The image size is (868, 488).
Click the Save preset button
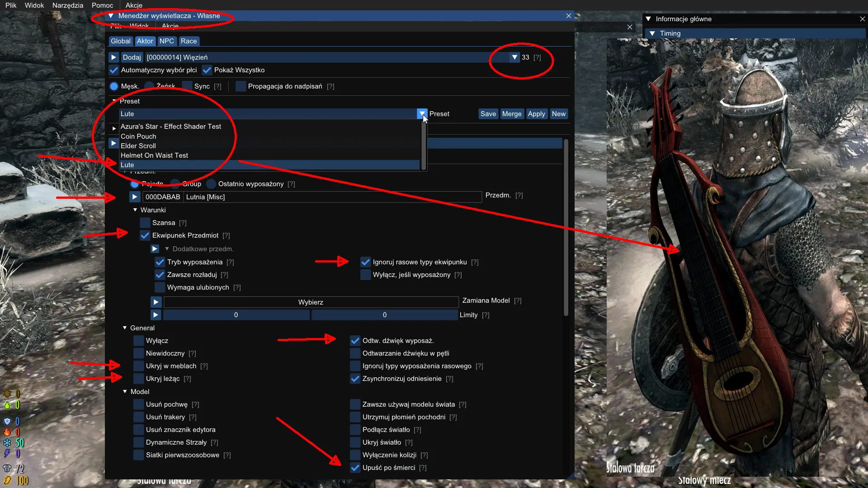click(x=488, y=114)
